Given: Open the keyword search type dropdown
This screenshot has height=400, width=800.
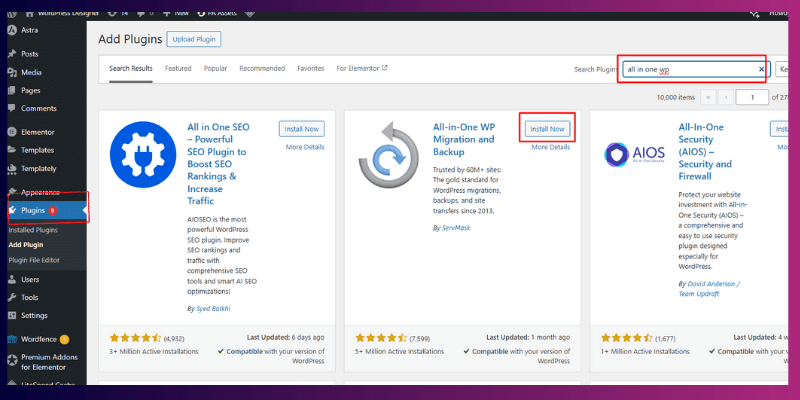Looking at the screenshot, I should [x=782, y=69].
